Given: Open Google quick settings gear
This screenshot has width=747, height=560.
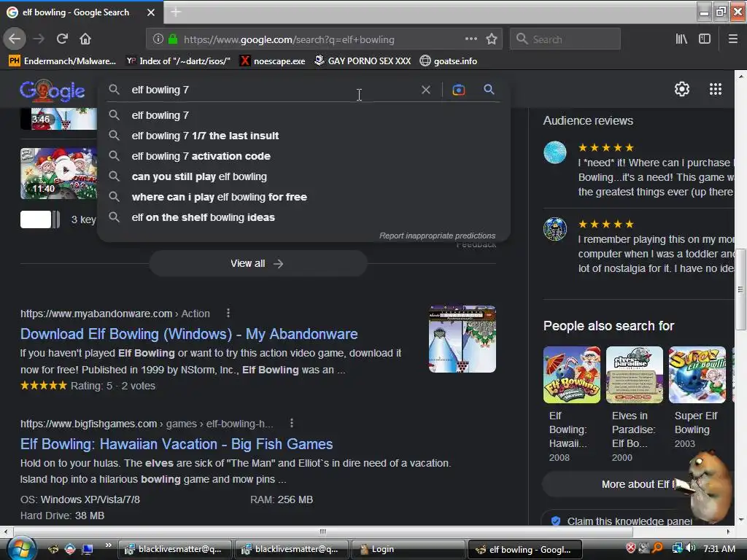Looking at the screenshot, I should [682, 89].
